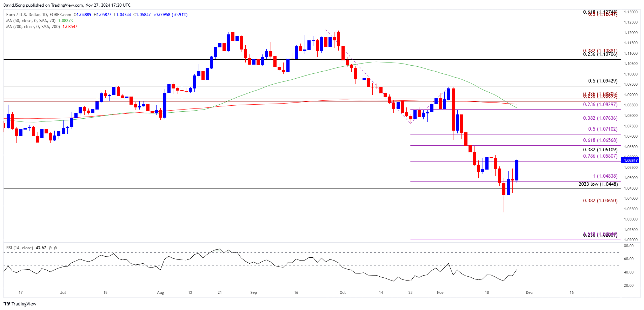
Task: Click the 80.00 level on the RSI scale
Action: click(629, 246)
